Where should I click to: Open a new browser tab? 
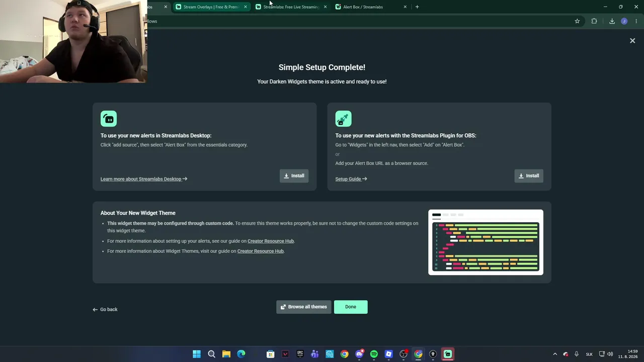417,7
